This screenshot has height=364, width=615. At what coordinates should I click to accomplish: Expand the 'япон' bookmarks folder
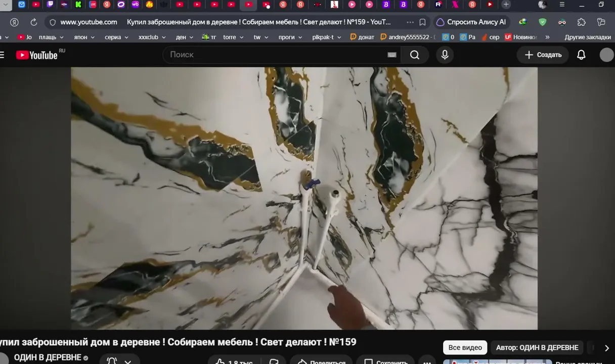84,37
